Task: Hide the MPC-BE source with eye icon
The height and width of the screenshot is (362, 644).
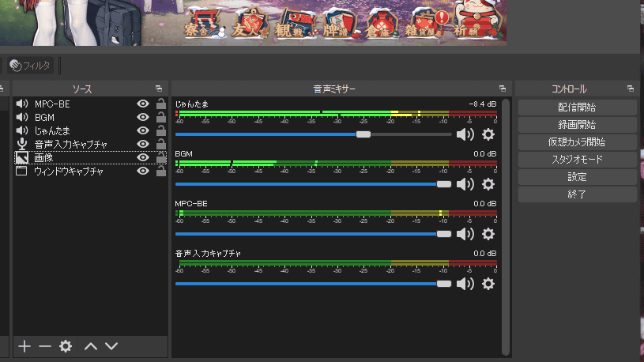Action: (143, 104)
